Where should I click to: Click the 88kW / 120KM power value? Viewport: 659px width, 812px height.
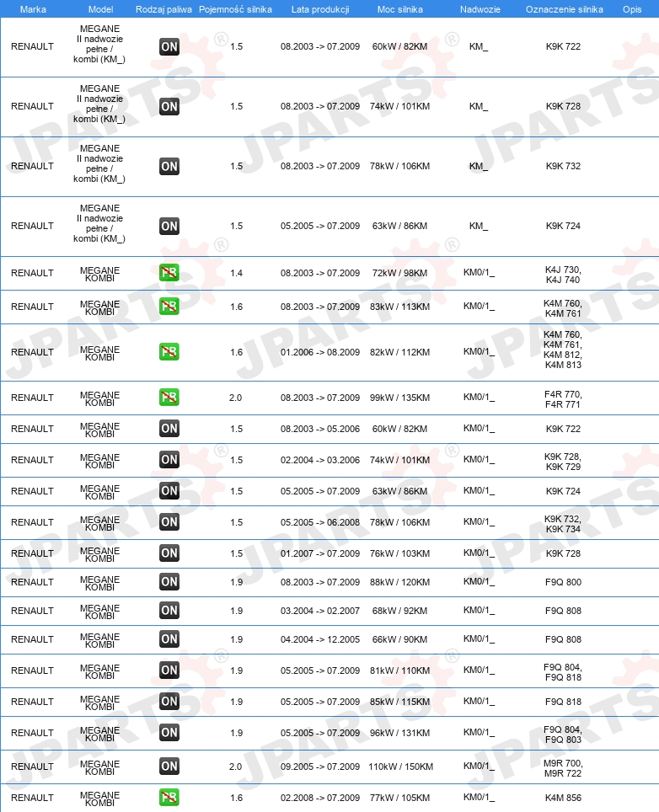click(400, 582)
